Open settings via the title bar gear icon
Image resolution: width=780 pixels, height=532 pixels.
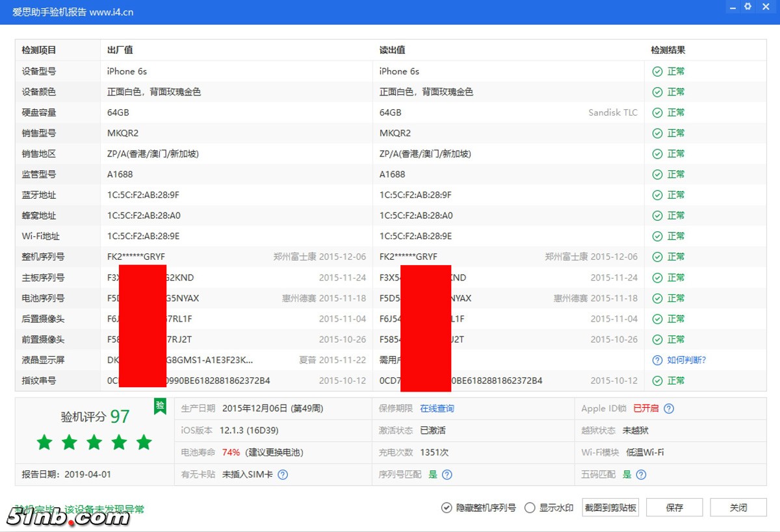click(748, 6)
